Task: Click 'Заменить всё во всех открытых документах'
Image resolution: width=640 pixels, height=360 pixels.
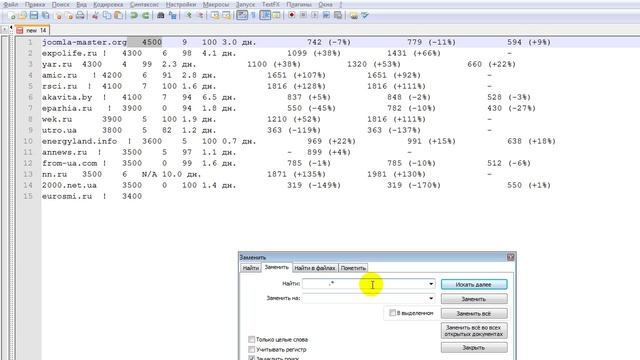Action: point(474,331)
